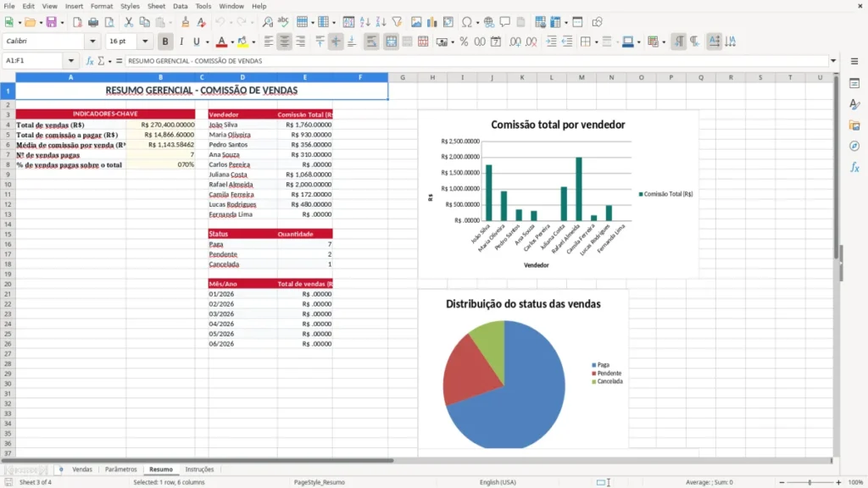The width and height of the screenshot is (868, 488).
Task: Insert a comment icon
Action: coord(505,22)
